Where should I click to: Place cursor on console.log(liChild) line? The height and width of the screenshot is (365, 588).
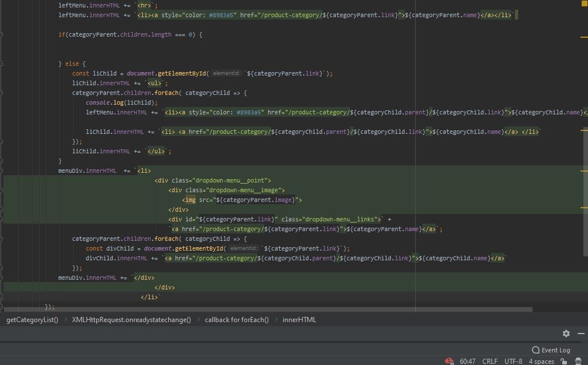click(x=121, y=102)
